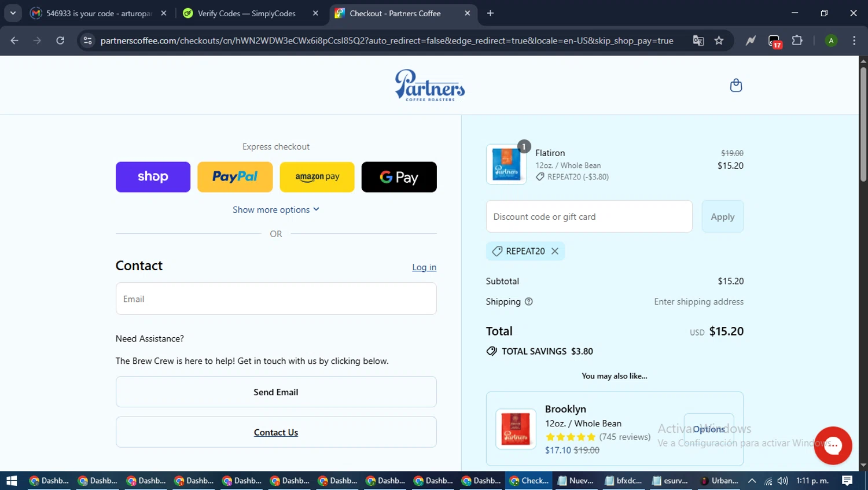Click the Brooklyn coffee product thumbnail

516,429
